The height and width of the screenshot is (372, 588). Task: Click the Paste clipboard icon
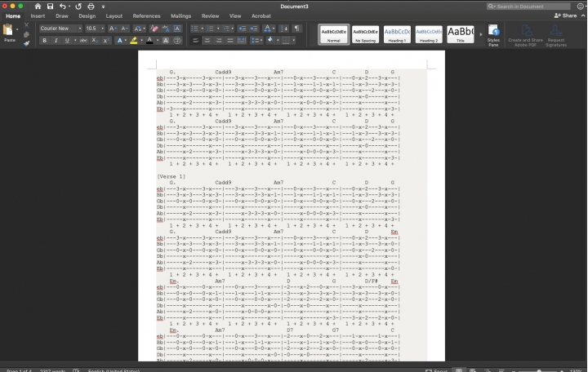pyautogui.click(x=8, y=30)
